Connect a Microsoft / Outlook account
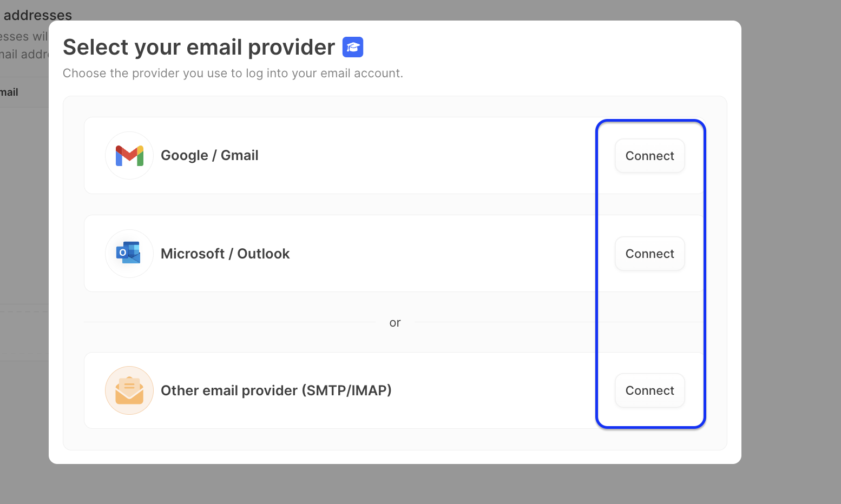 pyautogui.click(x=649, y=254)
